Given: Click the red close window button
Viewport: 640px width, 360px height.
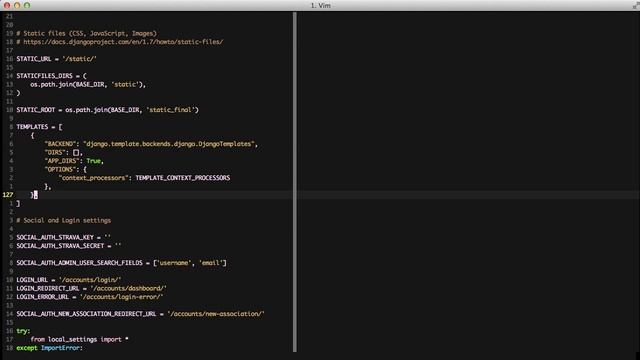Looking at the screenshot, I should (7, 5).
